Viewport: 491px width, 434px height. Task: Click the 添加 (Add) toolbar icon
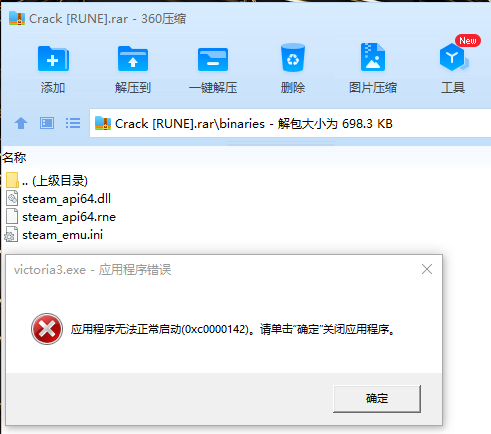(x=53, y=59)
